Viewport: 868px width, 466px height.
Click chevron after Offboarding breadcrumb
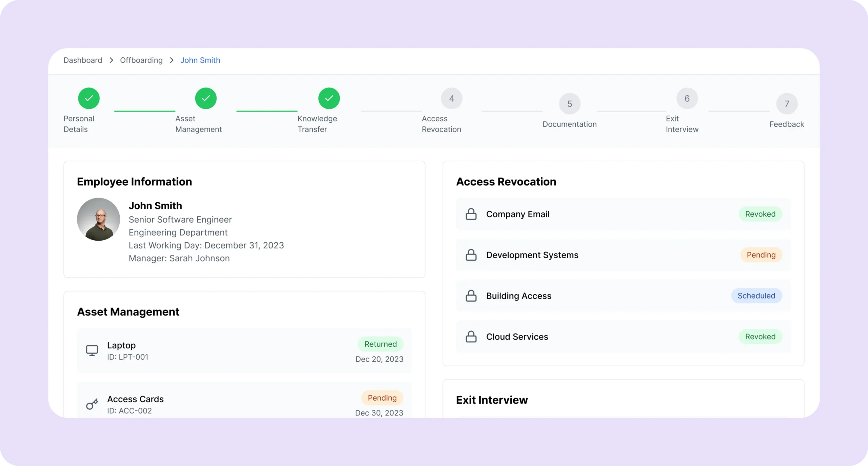click(172, 60)
